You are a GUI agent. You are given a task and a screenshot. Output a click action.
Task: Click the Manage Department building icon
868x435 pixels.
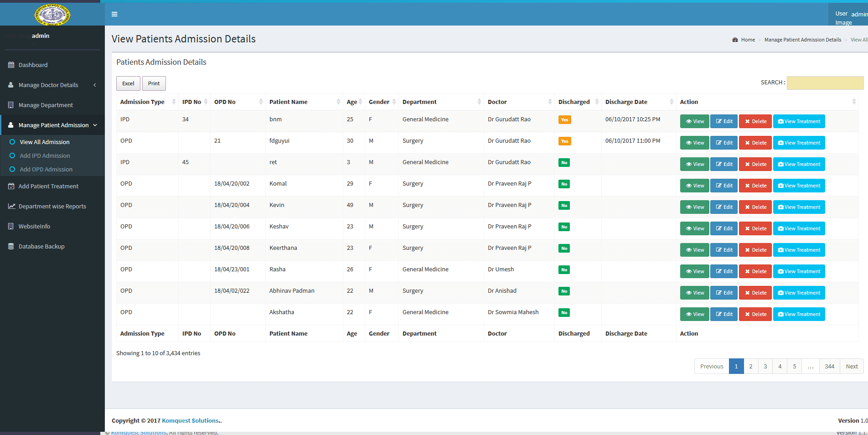[11, 105]
